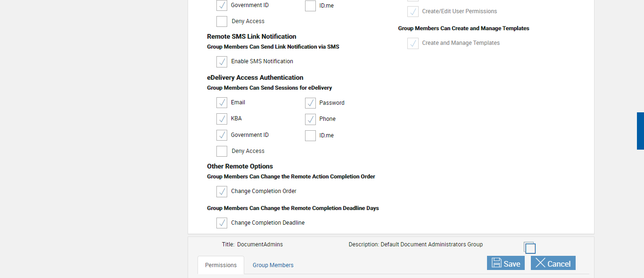Toggle the Password authentication checkbox
The image size is (644, 278).
pyautogui.click(x=310, y=103)
